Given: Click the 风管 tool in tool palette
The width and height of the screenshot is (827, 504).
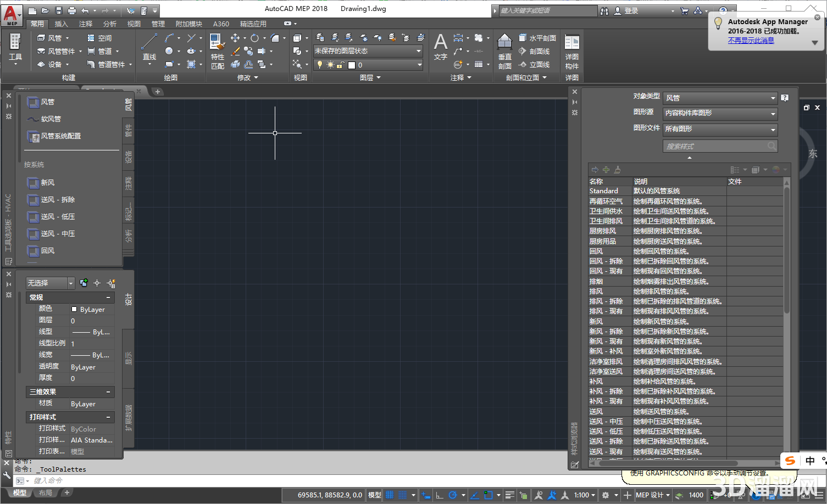Looking at the screenshot, I should tap(41, 102).
